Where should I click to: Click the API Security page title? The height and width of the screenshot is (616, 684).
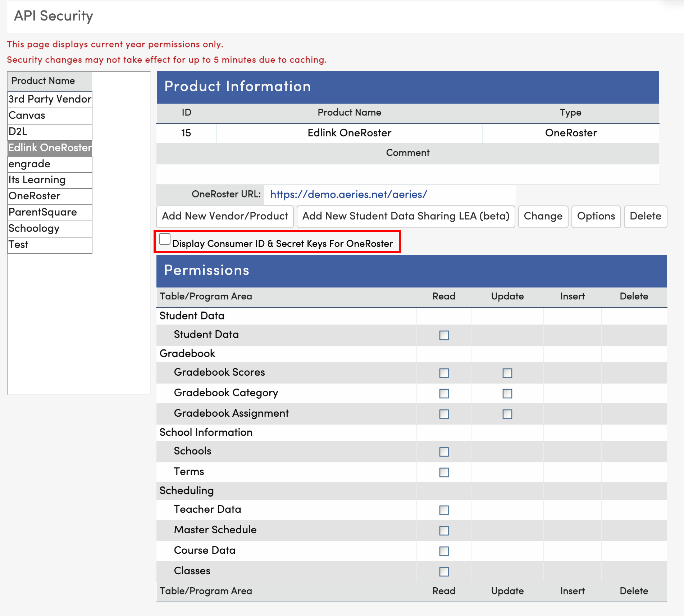[x=54, y=16]
